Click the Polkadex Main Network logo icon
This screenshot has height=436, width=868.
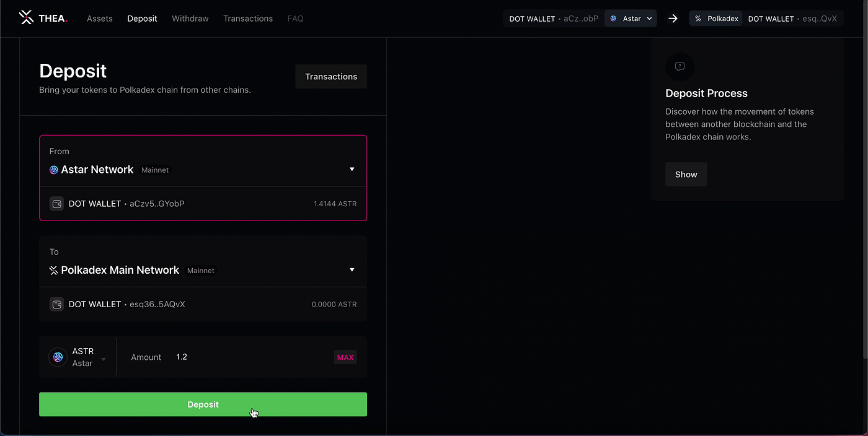point(54,271)
